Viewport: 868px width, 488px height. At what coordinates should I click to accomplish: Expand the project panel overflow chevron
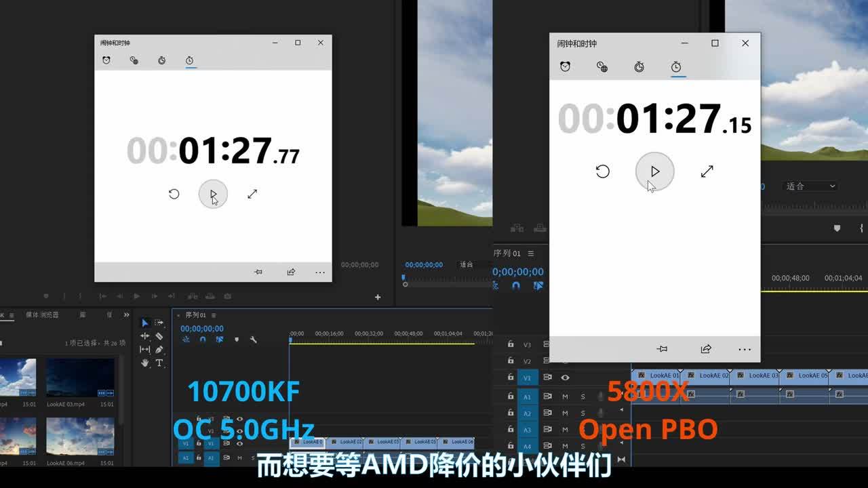point(126,315)
